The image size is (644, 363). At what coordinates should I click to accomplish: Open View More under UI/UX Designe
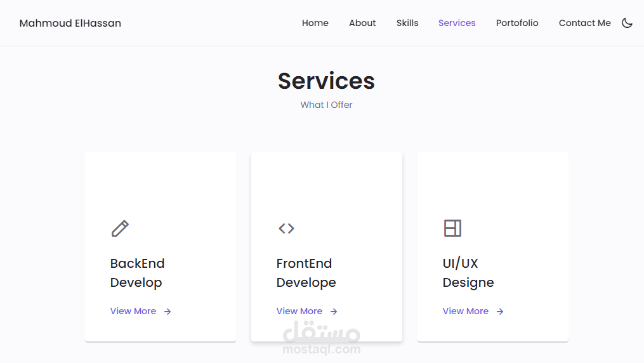click(465, 311)
